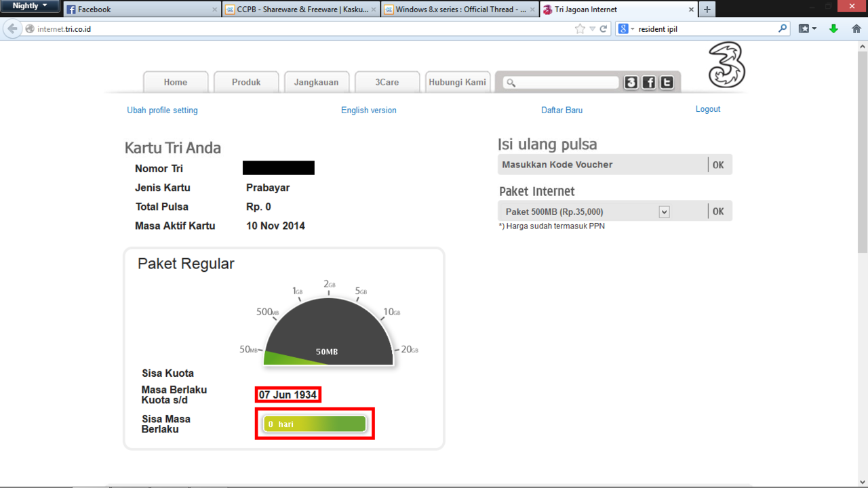
Task: Click the Tri '3' social icon
Action: click(x=631, y=83)
